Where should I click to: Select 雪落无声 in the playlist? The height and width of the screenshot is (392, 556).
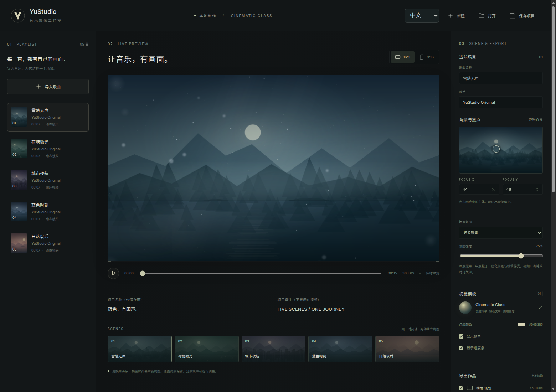click(48, 117)
